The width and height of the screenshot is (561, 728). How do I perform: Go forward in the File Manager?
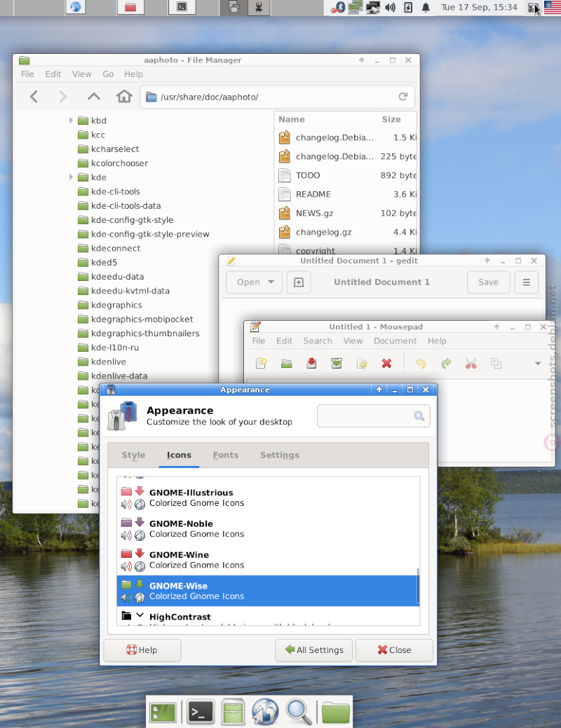pos(62,97)
